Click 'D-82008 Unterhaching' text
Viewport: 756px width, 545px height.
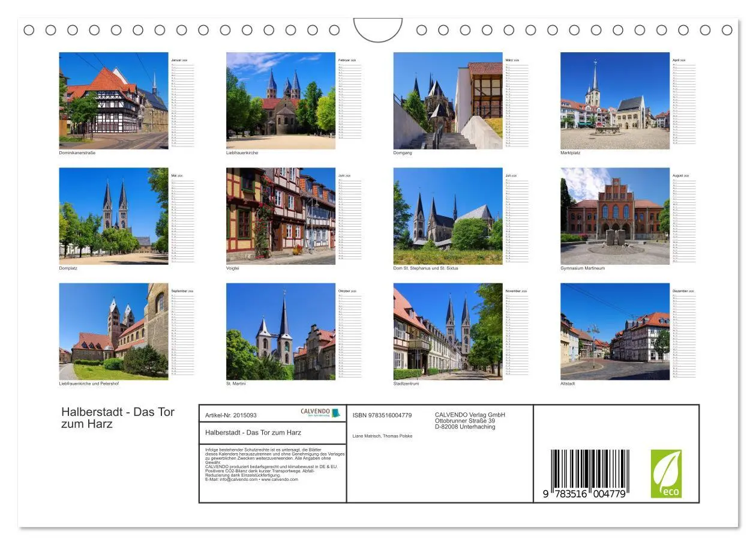(x=465, y=427)
